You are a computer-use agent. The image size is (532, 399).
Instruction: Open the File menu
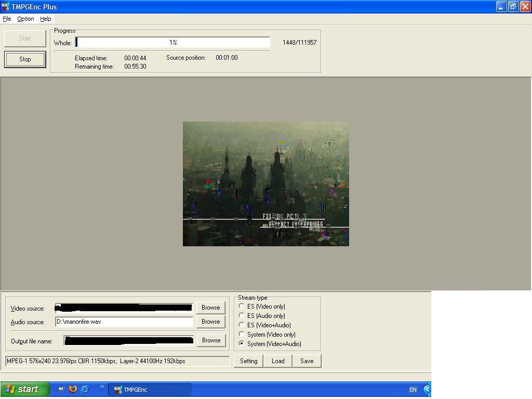tap(7, 19)
